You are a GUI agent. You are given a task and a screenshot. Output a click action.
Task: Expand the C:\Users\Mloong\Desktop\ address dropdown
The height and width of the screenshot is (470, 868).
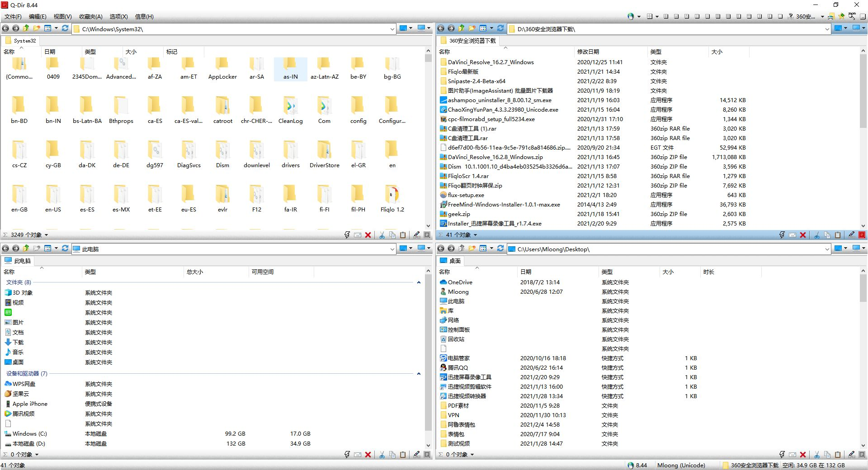pyautogui.click(x=827, y=249)
